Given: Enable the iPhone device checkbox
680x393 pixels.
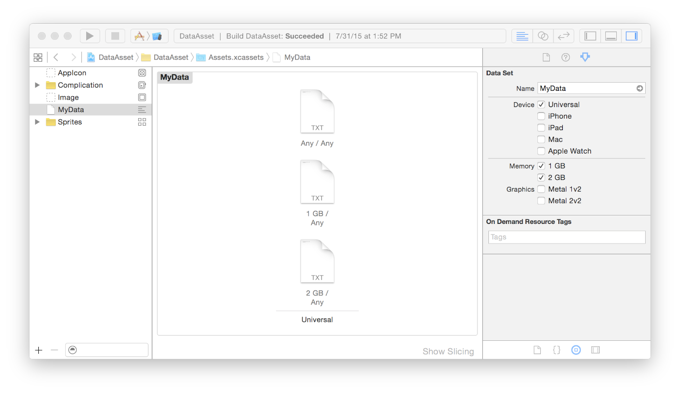Looking at the screenshot, I should [x=541, y=116].
